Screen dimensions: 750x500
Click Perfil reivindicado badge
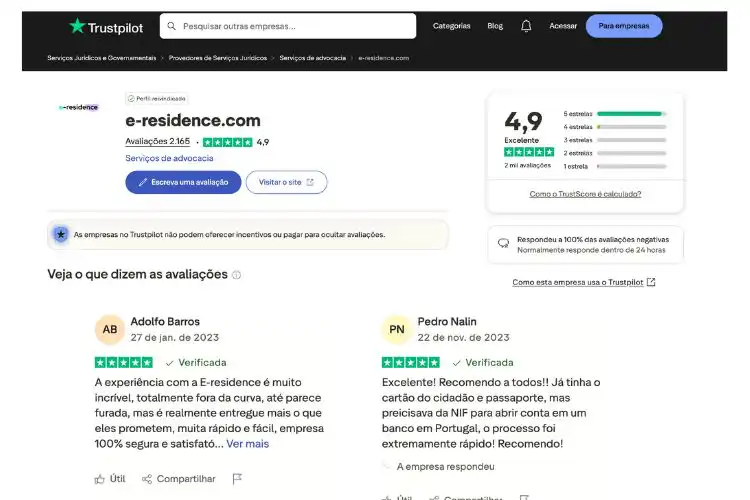(x=156, y=99)
